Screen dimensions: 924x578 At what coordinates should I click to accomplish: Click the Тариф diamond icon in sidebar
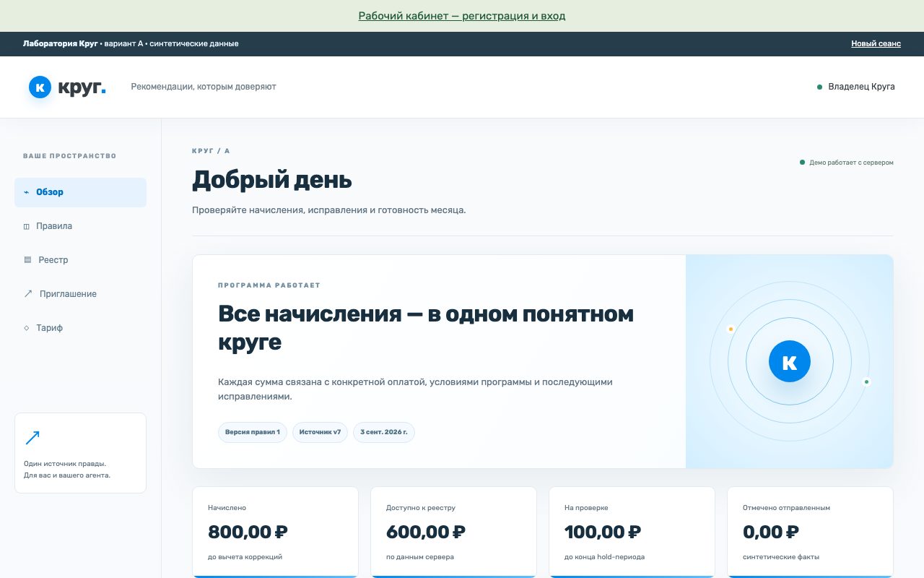pyautogui.click(x=27, y=328)
